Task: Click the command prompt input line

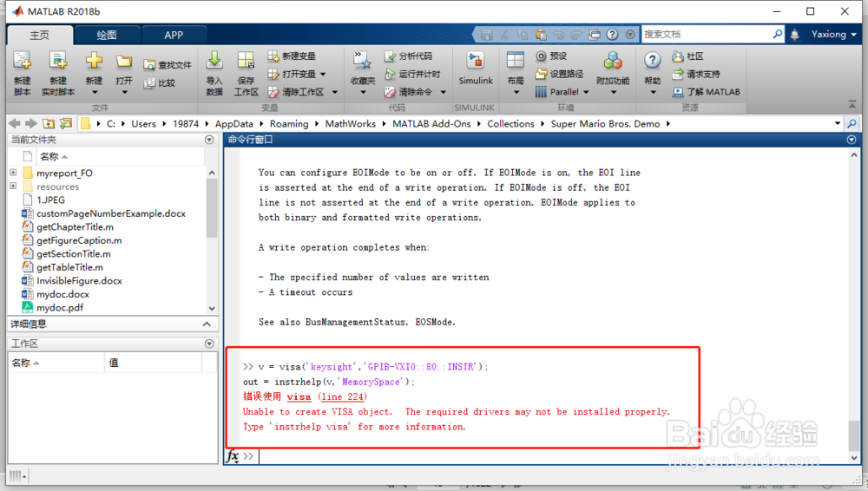Action: (554, 456)
